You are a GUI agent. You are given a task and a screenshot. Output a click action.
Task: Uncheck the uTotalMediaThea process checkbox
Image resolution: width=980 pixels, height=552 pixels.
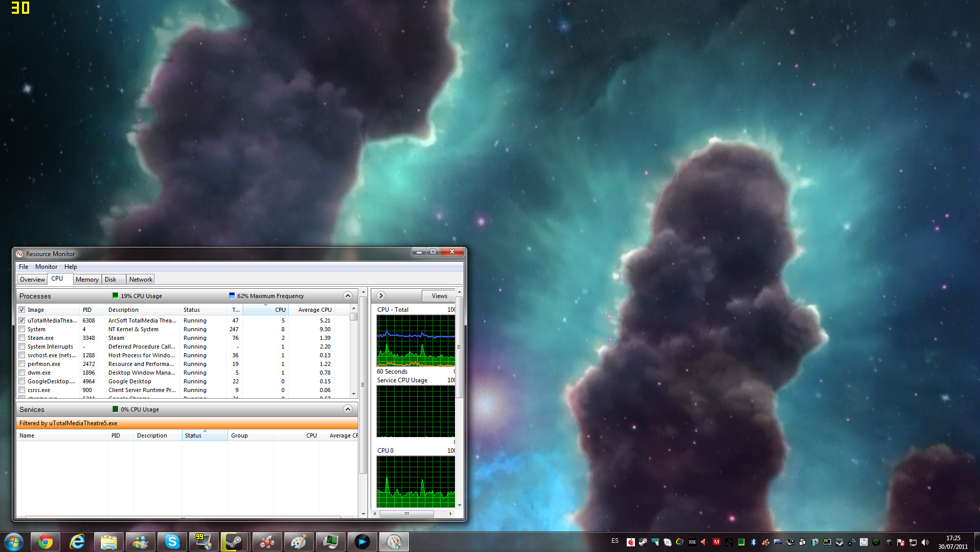click(22, 320)
